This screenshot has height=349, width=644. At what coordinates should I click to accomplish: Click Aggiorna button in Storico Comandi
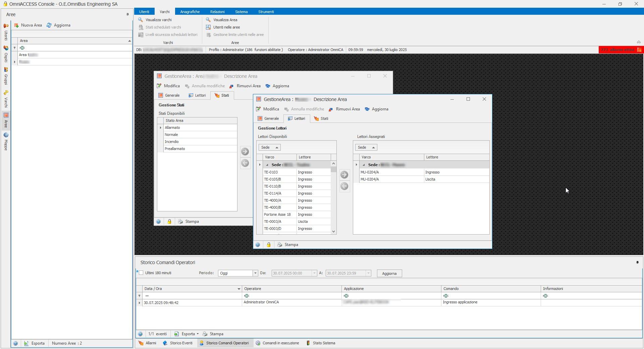389,273
